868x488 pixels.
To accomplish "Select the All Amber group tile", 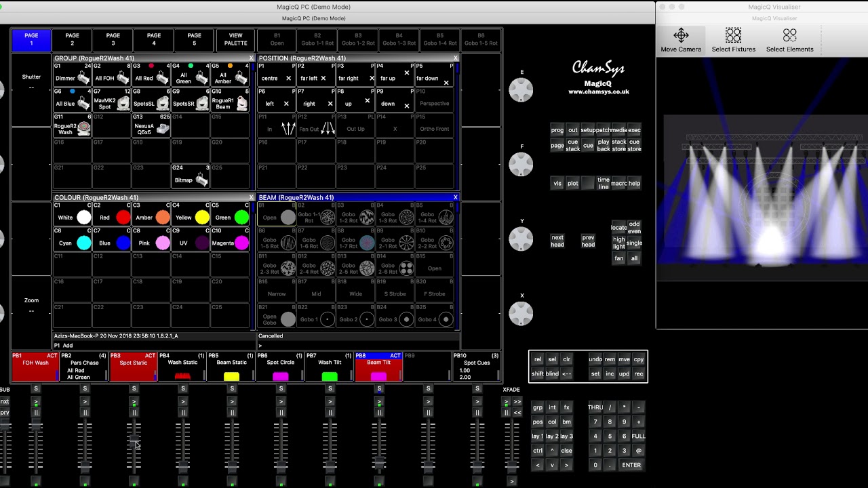I will [x=230, y=75].
